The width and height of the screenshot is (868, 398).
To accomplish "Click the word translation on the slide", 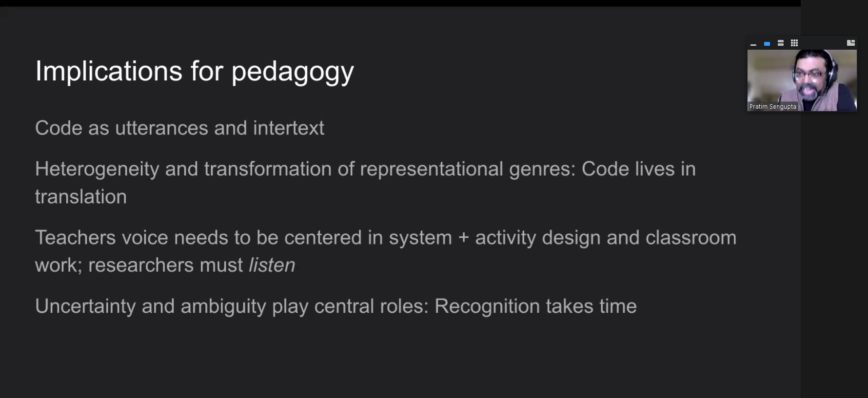I will pos(81,197).
